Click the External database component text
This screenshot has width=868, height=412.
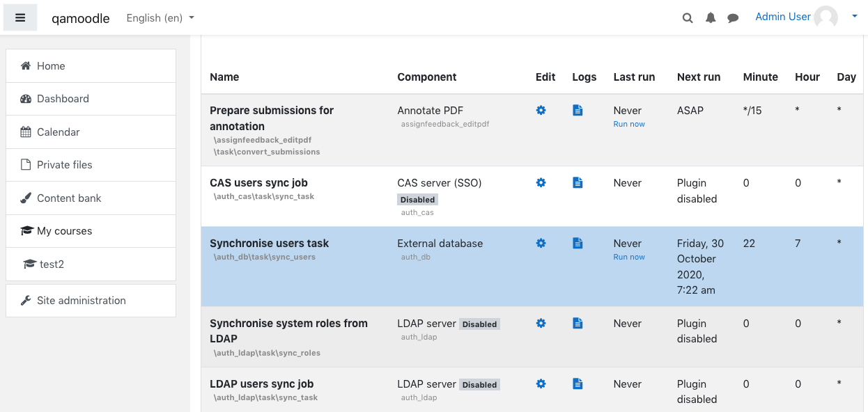[x=440, y=244]
